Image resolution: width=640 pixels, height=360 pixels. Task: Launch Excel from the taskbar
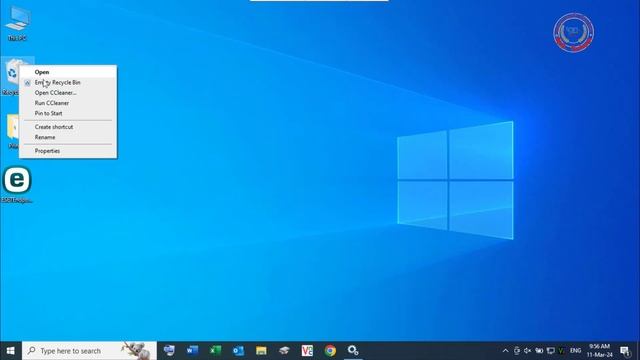(215, 351)
